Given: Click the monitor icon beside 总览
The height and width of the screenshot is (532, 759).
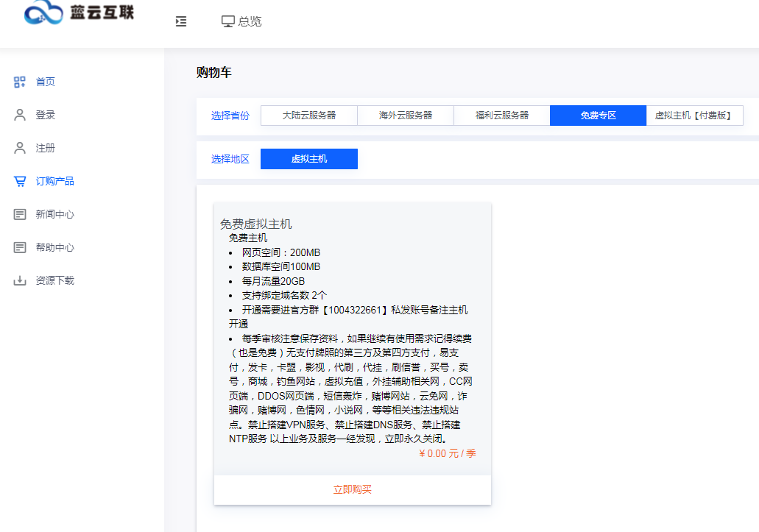Looking at the screenshot, I should [228, 21].
